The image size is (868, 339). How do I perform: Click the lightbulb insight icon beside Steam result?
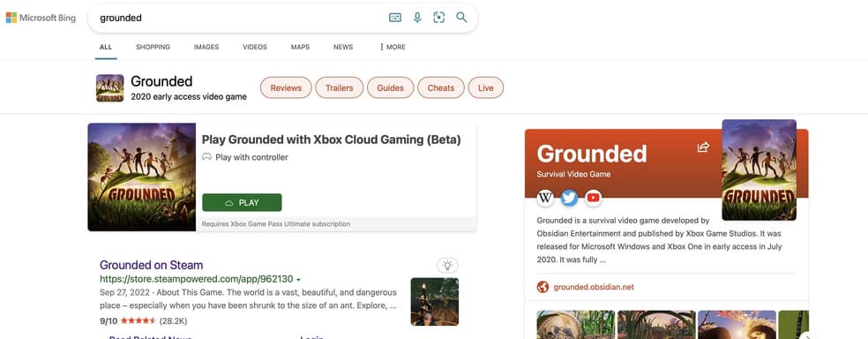click(448, 266)
